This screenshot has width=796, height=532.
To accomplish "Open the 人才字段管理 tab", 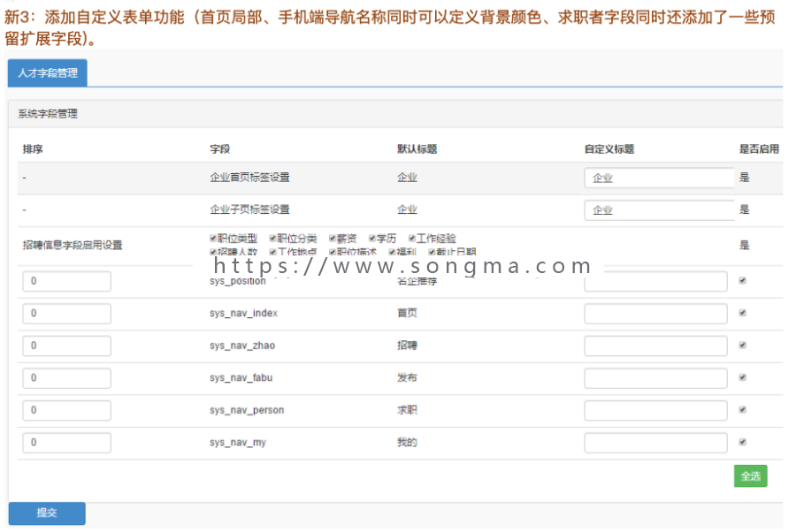I will coord(47,72).
